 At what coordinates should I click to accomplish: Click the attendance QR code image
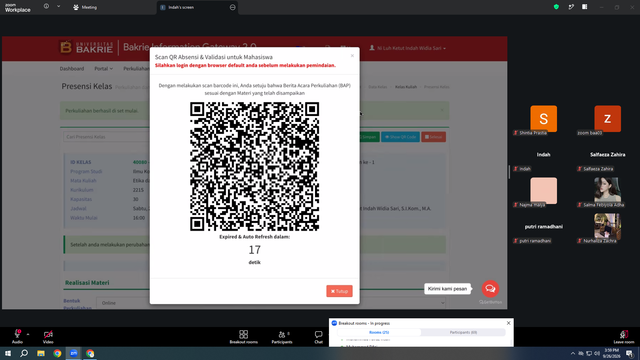tap(254, 167)
